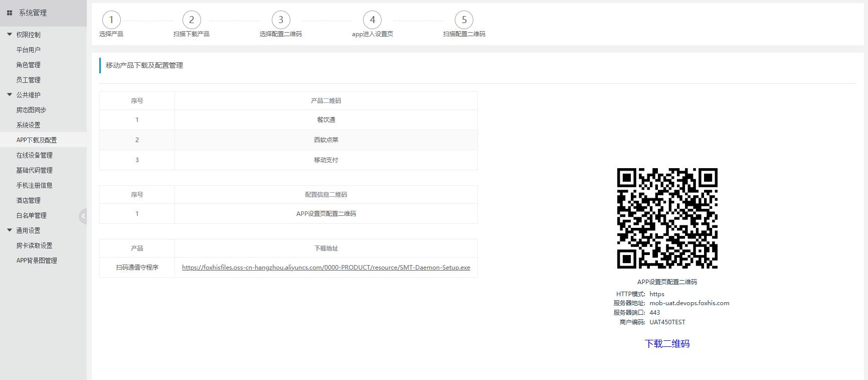Open 平台用户 in the sidebar
This screenshot has height=380, width=868.
click(x=28, y=50)
